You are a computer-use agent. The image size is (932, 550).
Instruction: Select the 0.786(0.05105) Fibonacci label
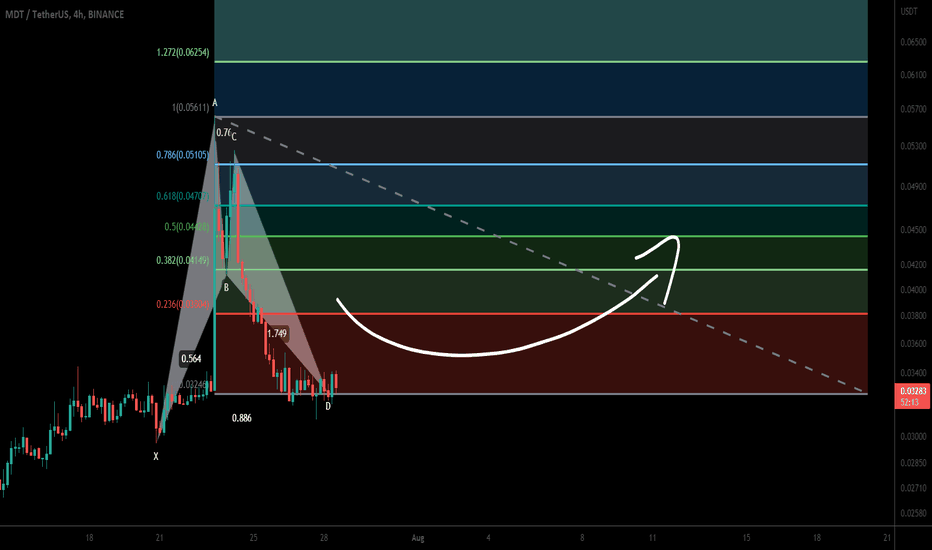pos(182,155)
